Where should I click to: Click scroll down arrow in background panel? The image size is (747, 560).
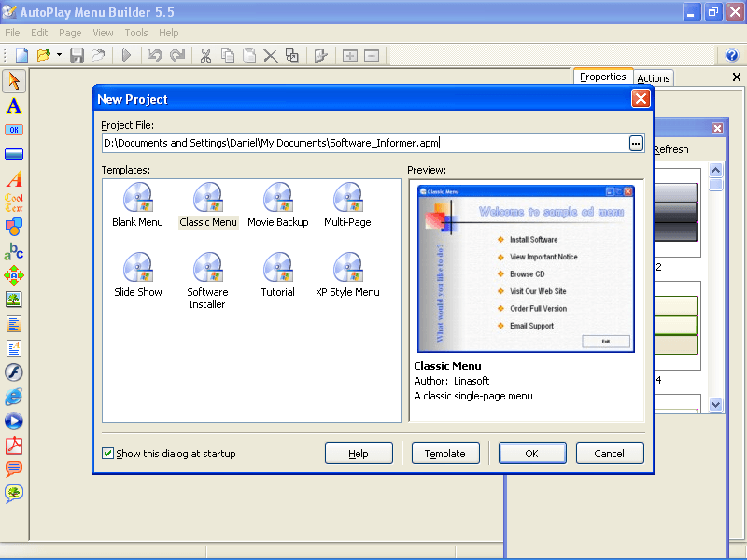point(715,405)
